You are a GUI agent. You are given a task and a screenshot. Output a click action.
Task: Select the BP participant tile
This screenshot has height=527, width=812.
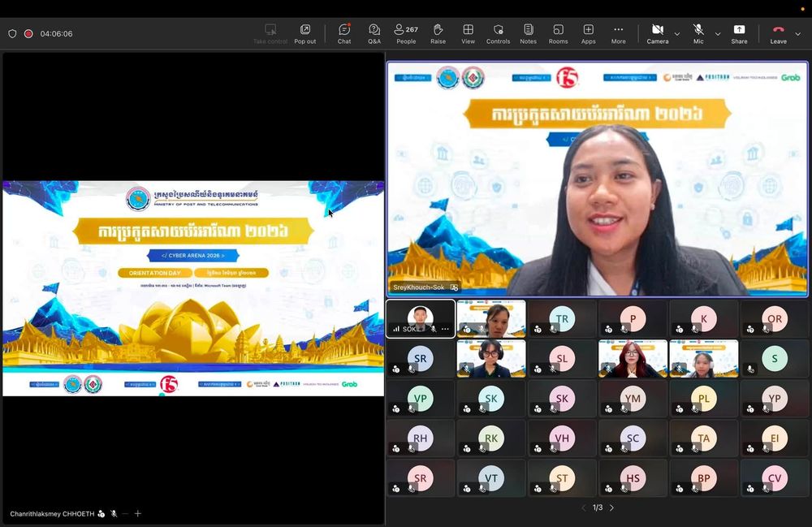coord(704,478)
